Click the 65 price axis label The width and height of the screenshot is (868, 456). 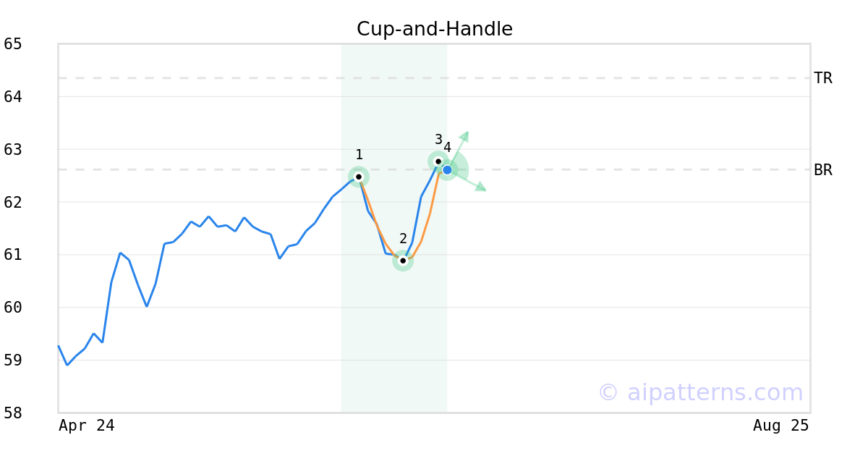pyautogui.click(x=13, y=44)
